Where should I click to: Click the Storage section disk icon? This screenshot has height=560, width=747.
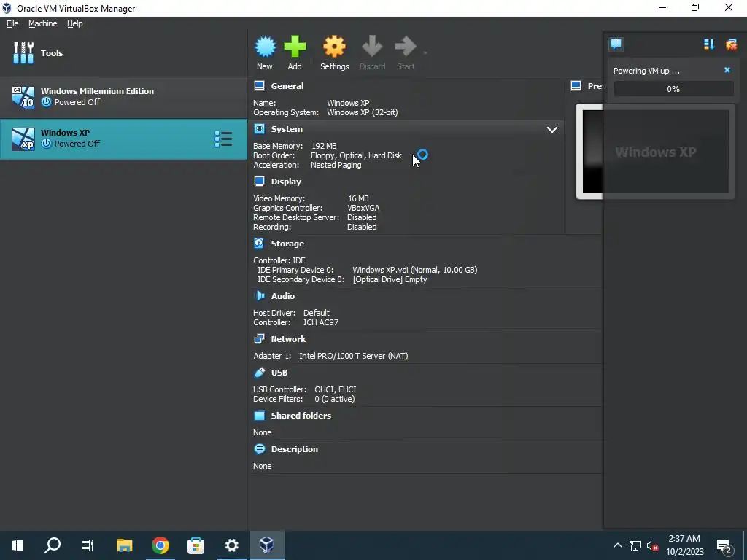pos(259,244)
